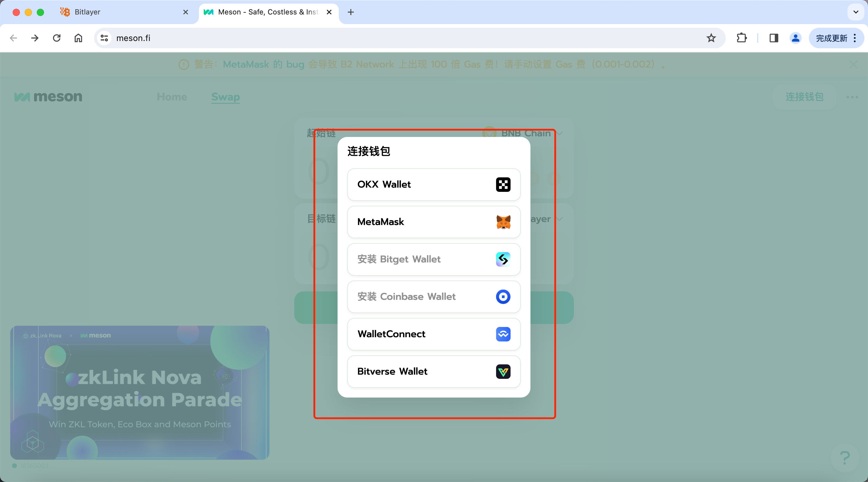Open the browser extensions puzzle icon
Image resolution: width=868 pixels, height=482 pixels.
click(x=741, y=38)
